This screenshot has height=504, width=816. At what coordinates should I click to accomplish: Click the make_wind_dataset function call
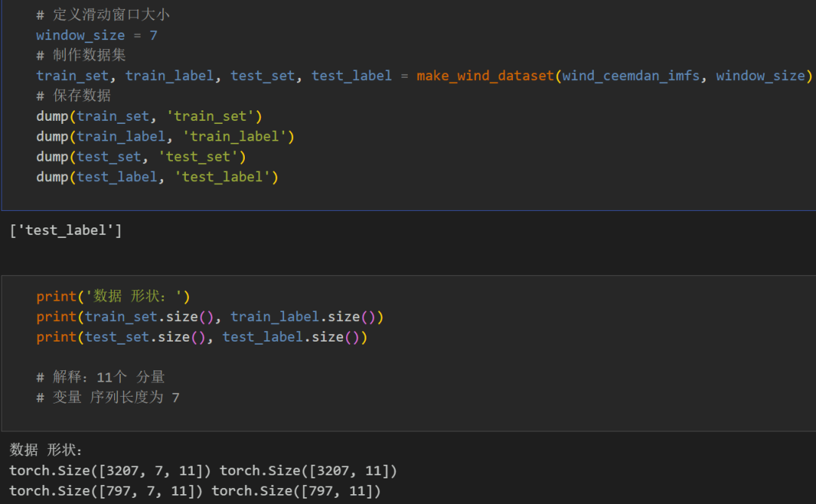click(485, 76)
